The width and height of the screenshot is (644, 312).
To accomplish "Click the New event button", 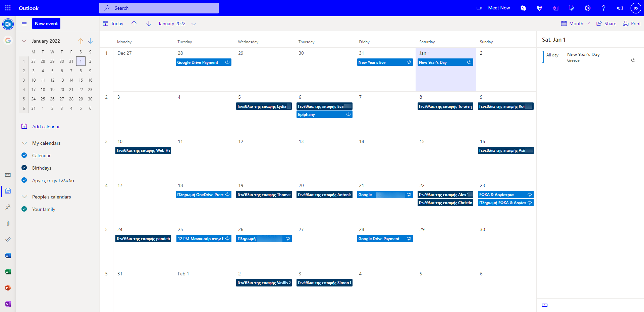I will click(x=46, y=24).
